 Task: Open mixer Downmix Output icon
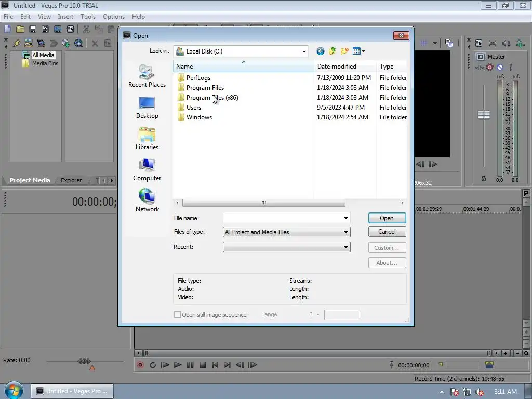[x=493, y=43]
